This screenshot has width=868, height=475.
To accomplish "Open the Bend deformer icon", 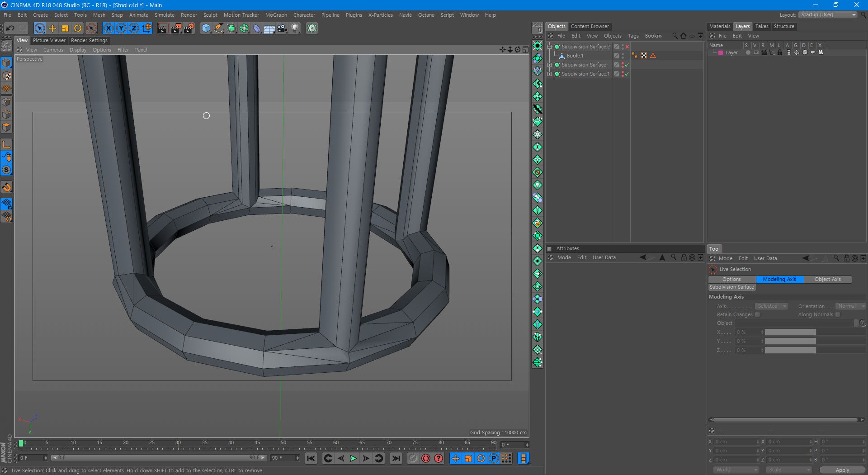I will tap(257, 28).
